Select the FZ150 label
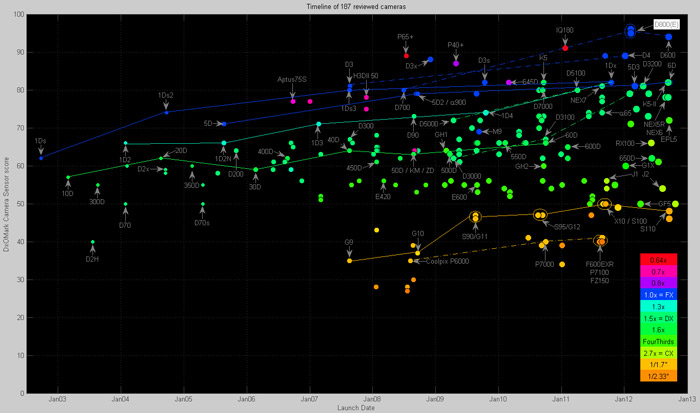The image size is (700, 413). tap(600, 280)
